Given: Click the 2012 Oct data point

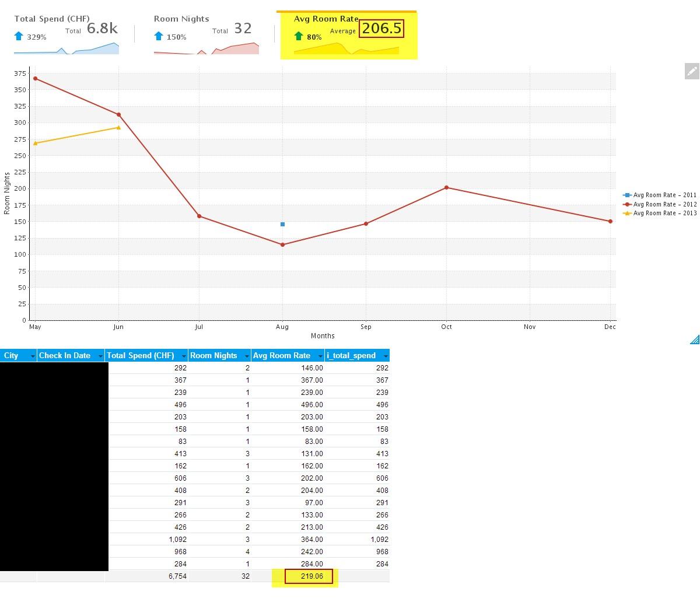Looking at the screenshot, I should pos(446,187).
